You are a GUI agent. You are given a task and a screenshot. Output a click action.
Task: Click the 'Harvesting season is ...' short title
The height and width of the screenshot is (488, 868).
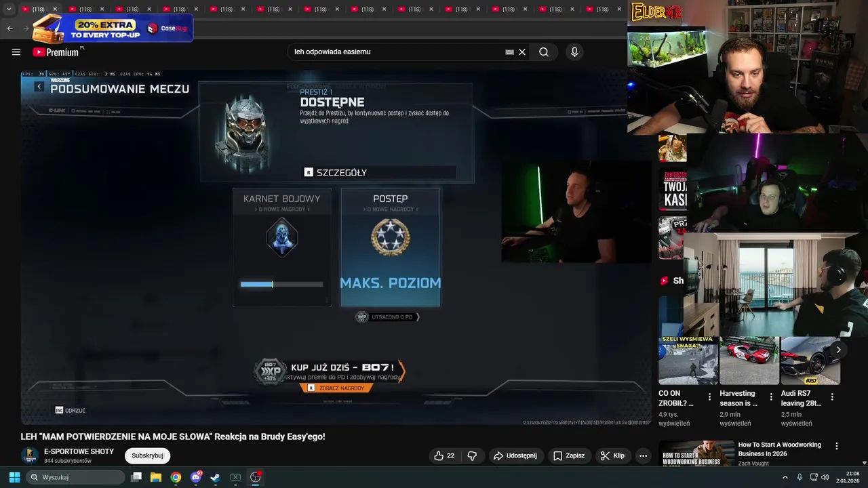point(738,398)
